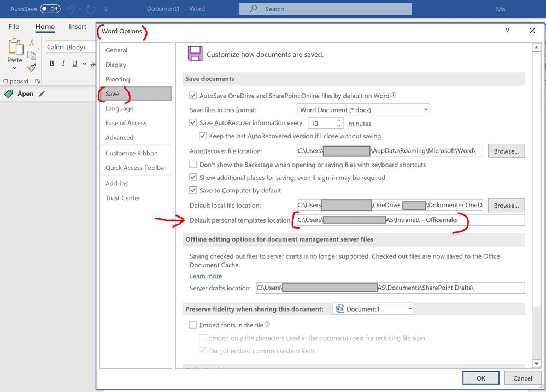Click the Search box in title bar
This screenshot has height=392, width=546.
coord(325,9)
